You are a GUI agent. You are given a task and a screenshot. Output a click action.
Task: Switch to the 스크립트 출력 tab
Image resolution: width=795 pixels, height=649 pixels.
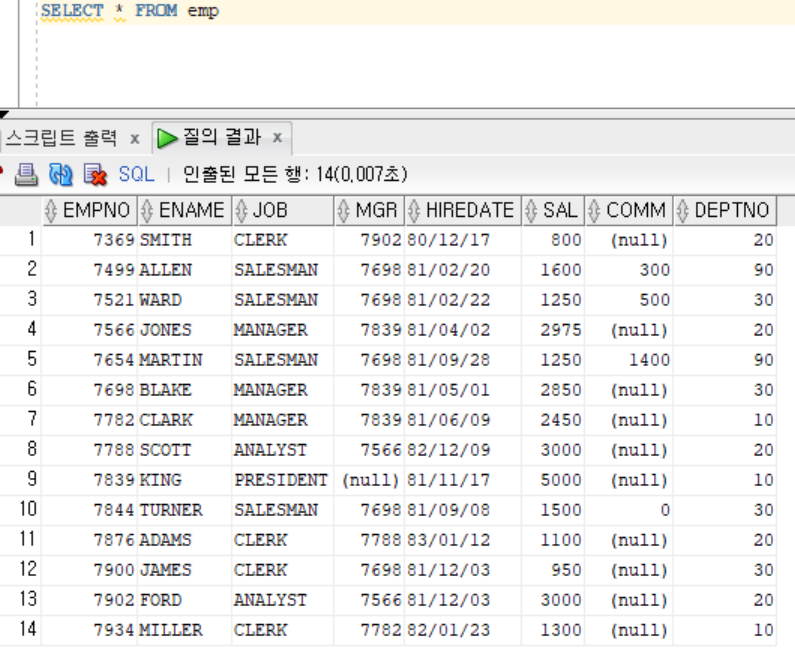60,138
